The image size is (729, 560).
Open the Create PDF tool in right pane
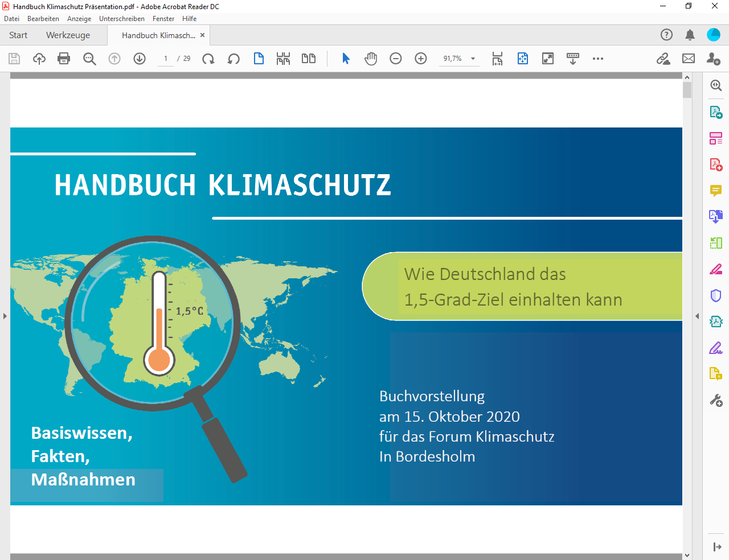pos(716,164)
